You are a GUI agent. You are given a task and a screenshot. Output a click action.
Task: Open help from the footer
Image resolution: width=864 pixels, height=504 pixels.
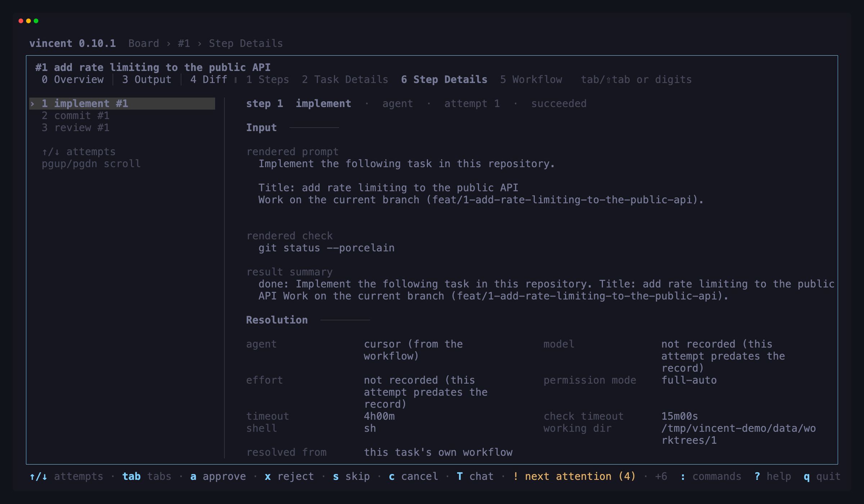pos(773,477)
